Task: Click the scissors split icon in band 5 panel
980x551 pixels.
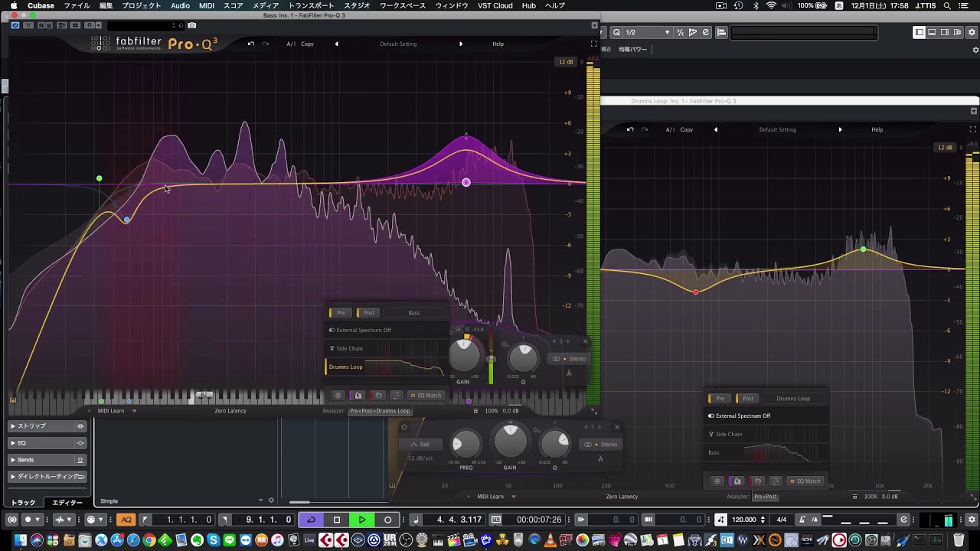Action: click(600, 459)
